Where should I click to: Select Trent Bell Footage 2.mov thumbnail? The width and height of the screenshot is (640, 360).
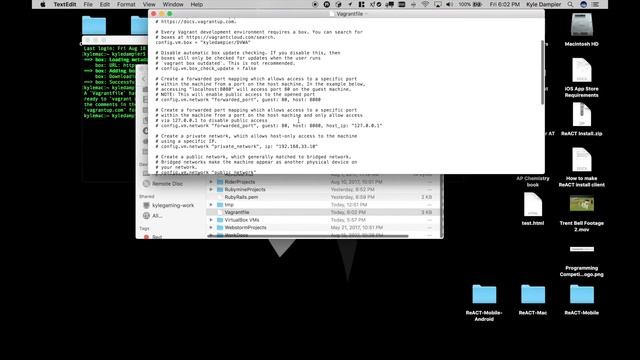582,204
